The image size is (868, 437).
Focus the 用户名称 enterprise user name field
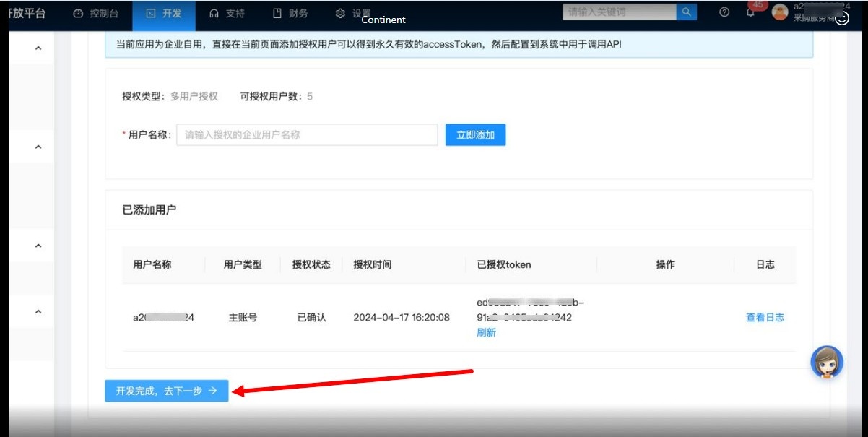click(x=307, y=135)
